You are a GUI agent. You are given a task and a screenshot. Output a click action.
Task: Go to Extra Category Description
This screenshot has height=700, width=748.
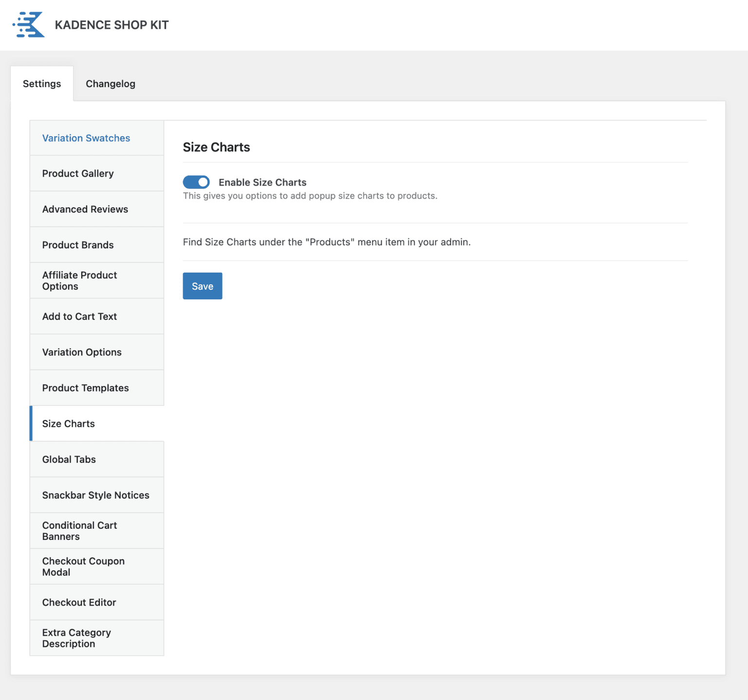pyautogui.click(x=76, y=638)
